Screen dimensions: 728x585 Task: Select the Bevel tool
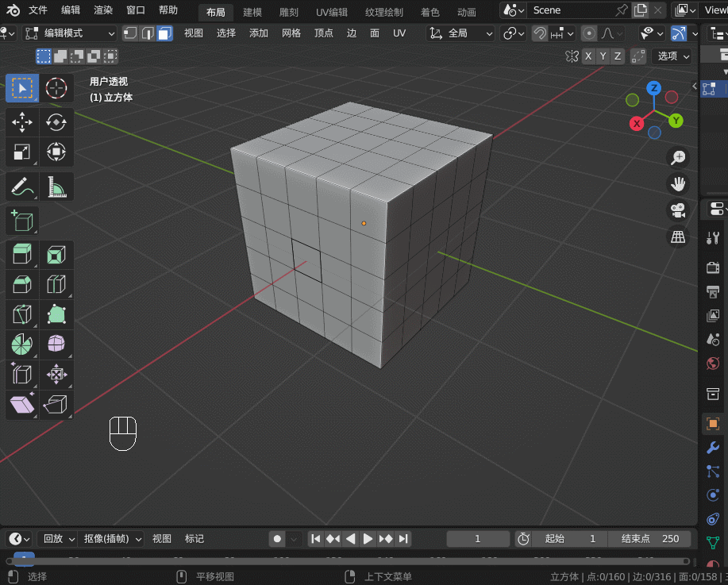coord(21,284)
